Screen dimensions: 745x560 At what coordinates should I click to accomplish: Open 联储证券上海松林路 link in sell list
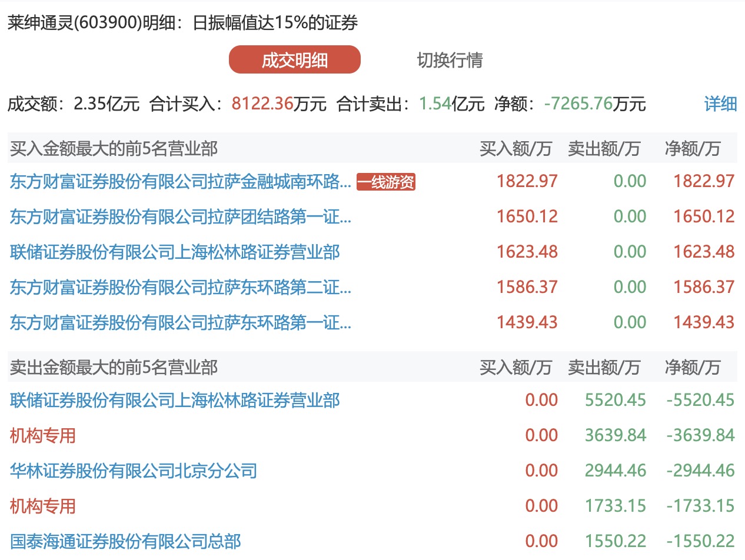coord(175,401)
